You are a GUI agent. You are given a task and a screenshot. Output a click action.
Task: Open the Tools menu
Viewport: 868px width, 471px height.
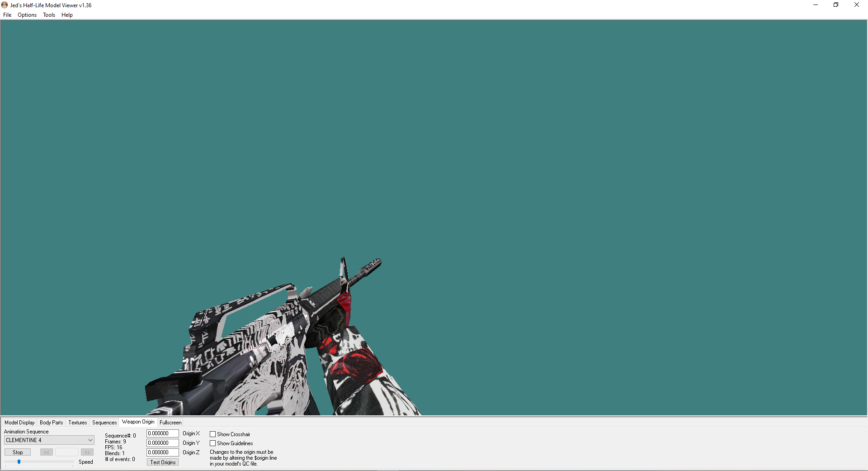point(49,15)
